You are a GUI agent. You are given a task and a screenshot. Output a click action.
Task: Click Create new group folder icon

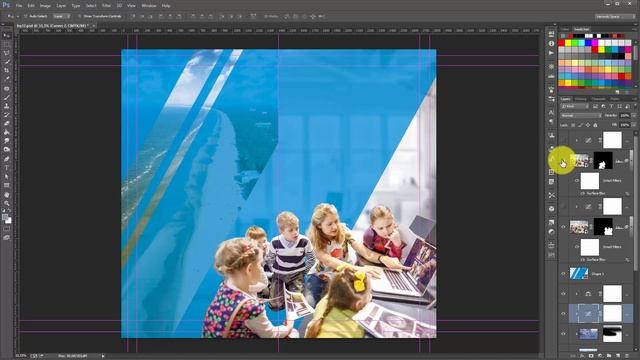609,356
